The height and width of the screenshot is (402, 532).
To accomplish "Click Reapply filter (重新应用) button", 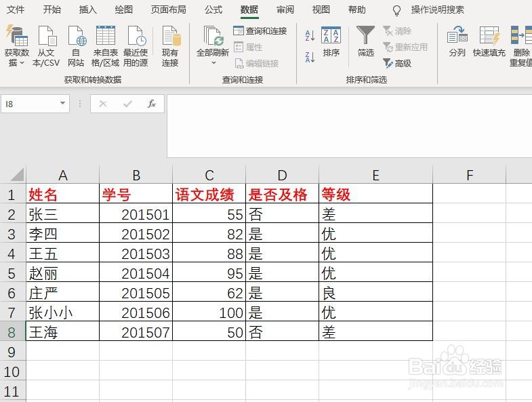I will 405,47.
